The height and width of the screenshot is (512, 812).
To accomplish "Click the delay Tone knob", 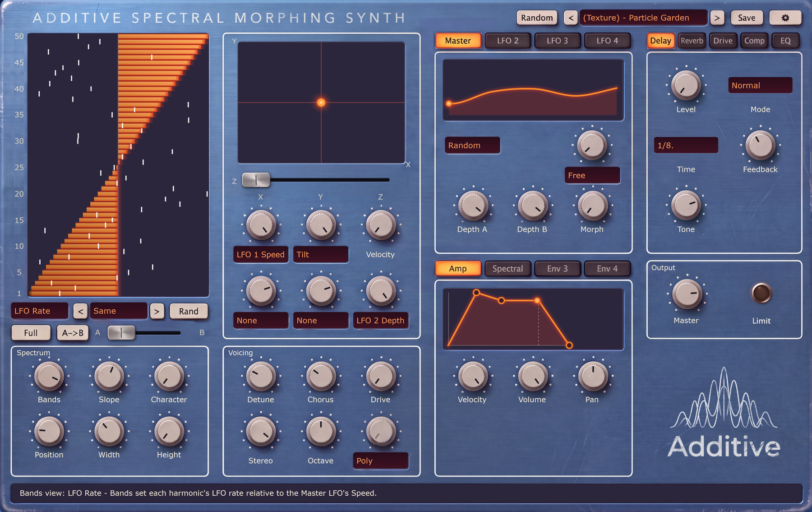I will click(686, 205).
